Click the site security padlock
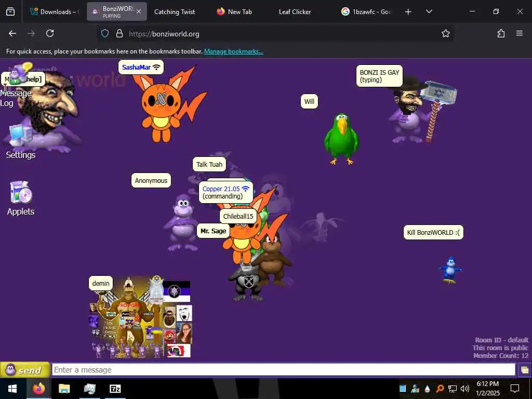 pyautogui.click(x=119, y=34)
